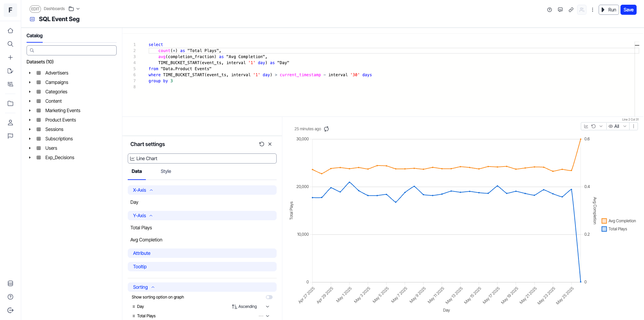The width and height of the screenshot is (644, 320).
Task: Toggle Total Plays series in legend
Action: click(614, 229)
